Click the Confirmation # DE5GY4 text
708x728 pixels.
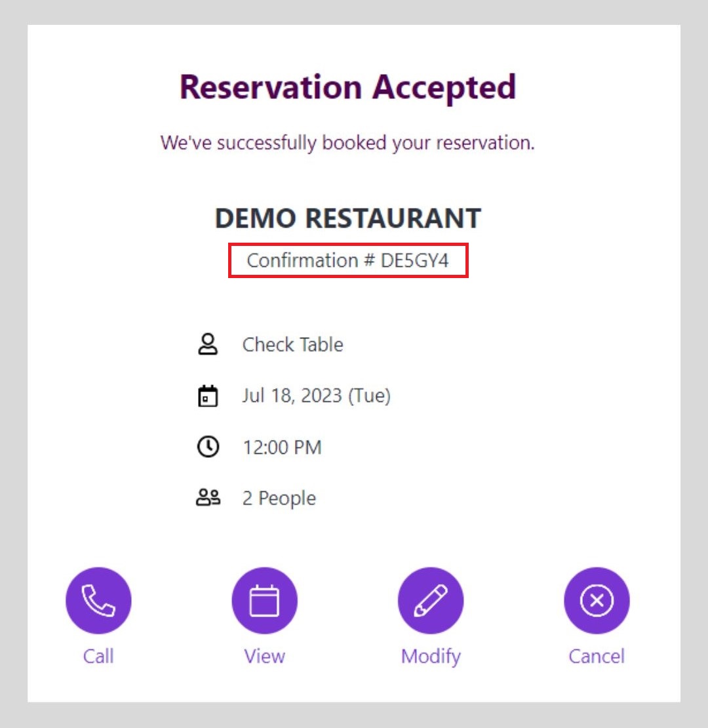point(348,260)
